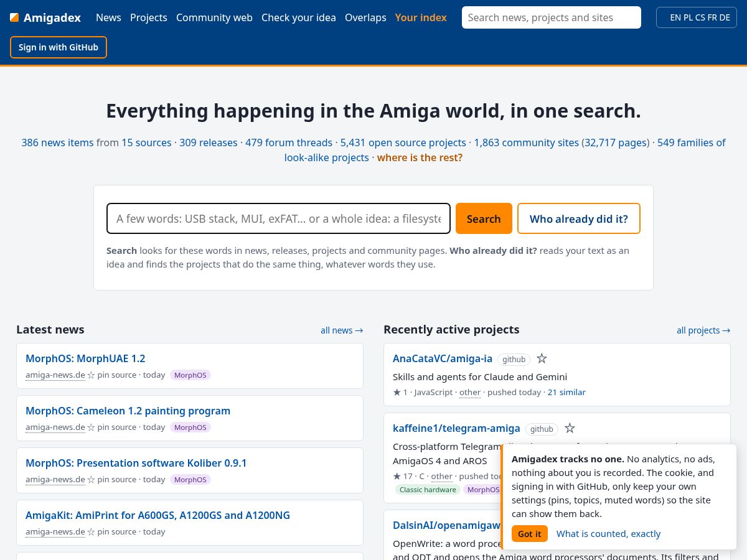747x560 pixels.
Task: Click Classic hardware tag
Action: tap(428, 490)
